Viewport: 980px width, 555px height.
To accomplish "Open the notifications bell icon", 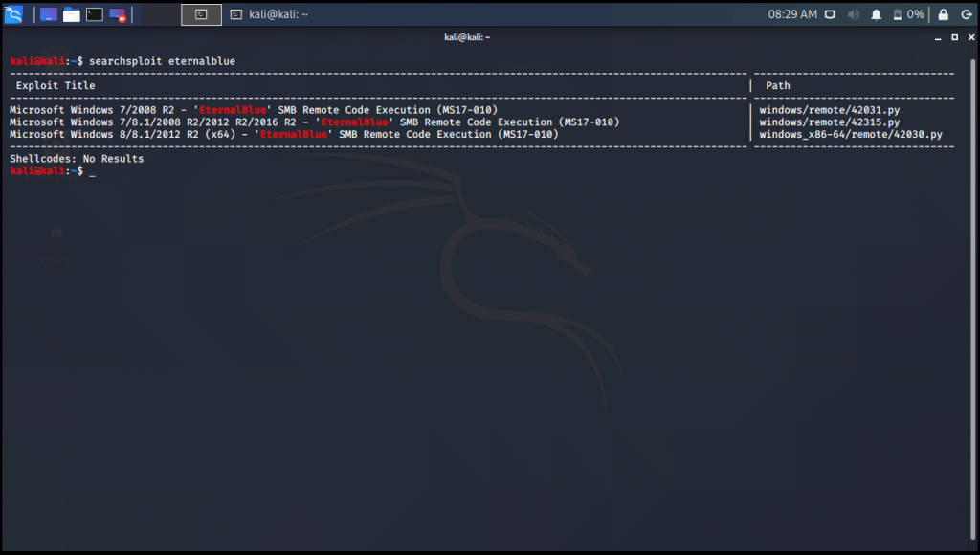I will (x=876, y=14).
